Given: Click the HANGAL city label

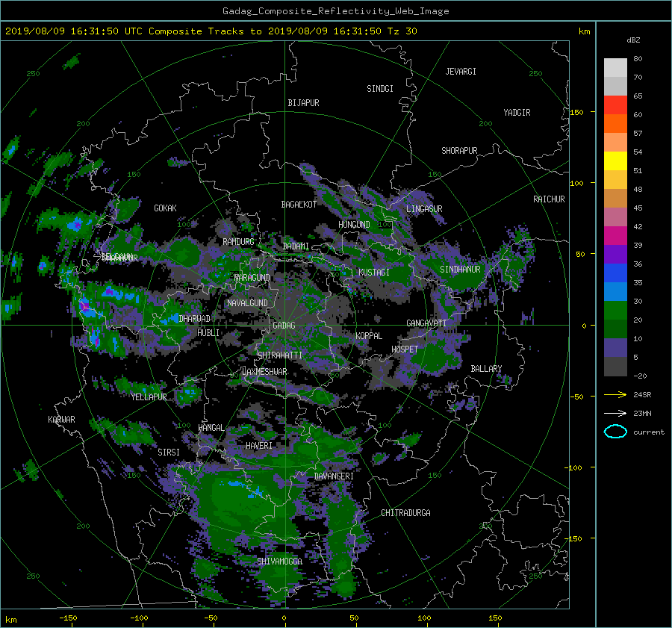Looking at the screenshot, I should click(211, 428).
